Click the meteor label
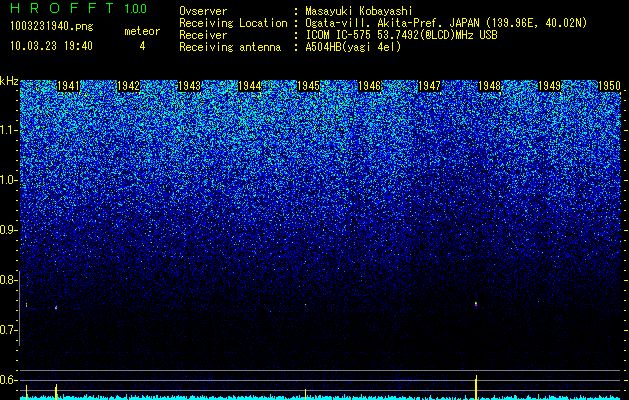 pyautogui.click(x=142, y=31)
